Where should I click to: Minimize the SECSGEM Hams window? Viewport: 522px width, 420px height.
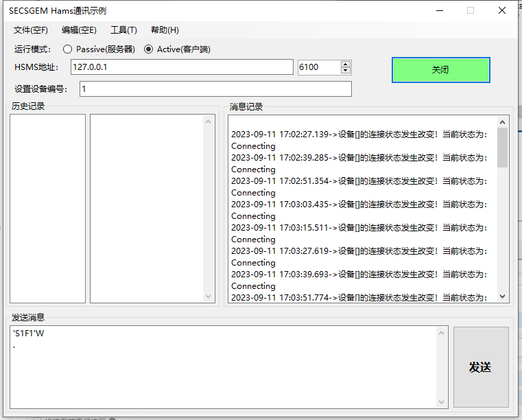[440, 11]
